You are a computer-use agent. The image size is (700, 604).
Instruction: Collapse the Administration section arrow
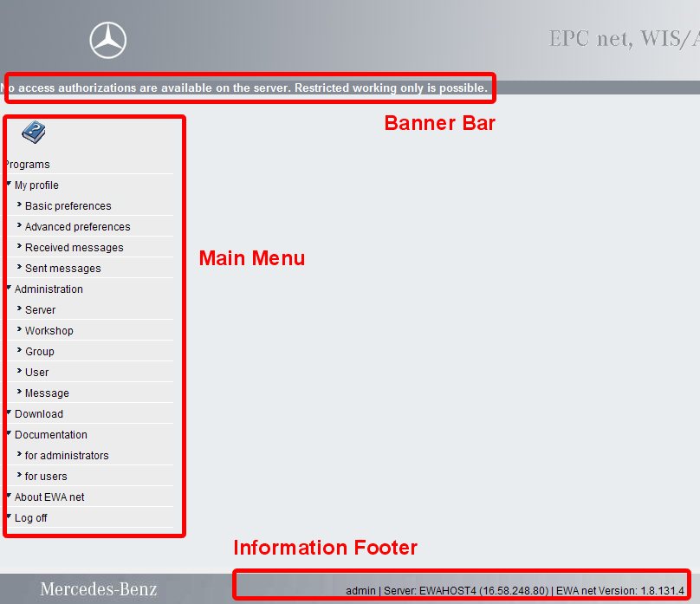[x=9, y=288]
